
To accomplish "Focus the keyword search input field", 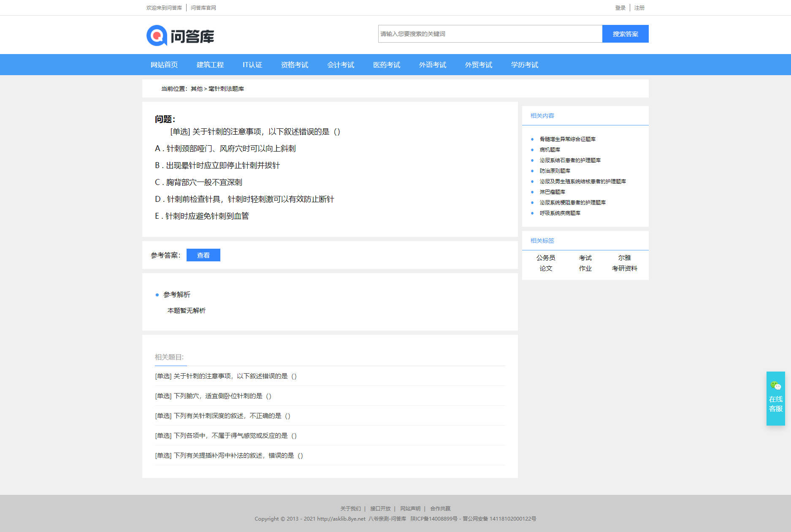I will pyautogui.click(x=490, y=34).
